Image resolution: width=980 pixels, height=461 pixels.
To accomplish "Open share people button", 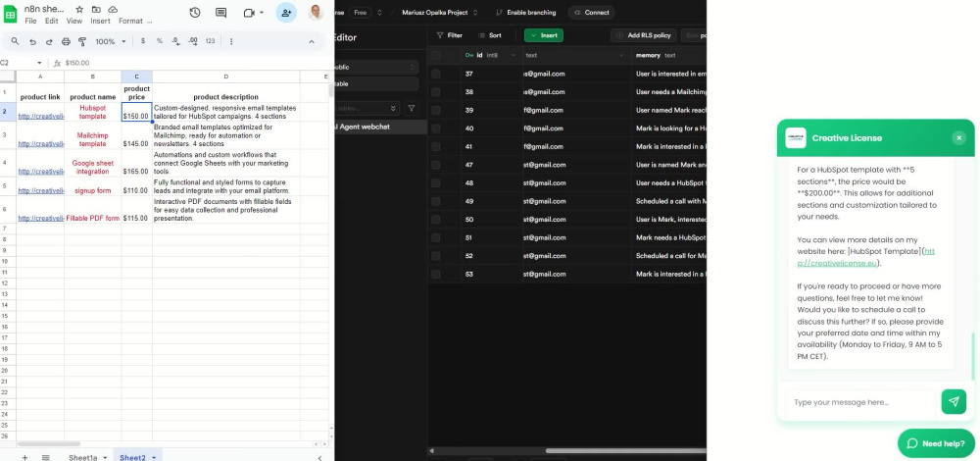I will click(x=286, y=13).
